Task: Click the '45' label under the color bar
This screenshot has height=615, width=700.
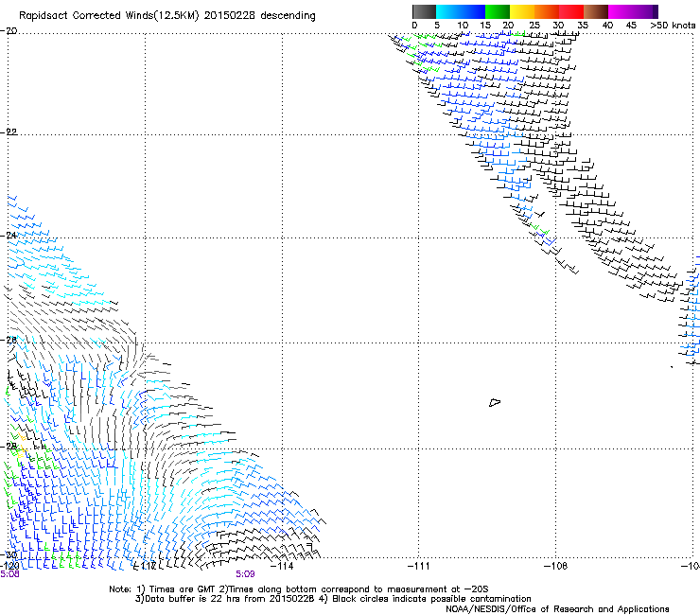Action: click(631, 26)
